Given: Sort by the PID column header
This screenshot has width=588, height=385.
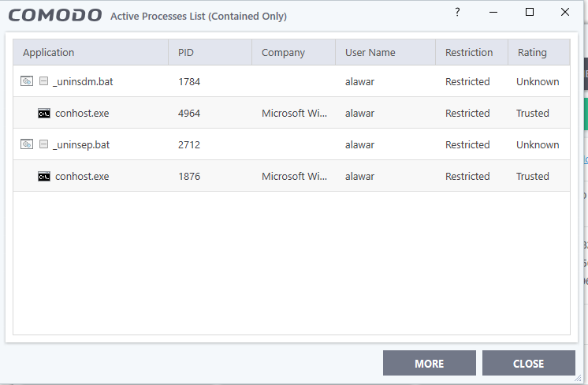Looking at the screenshot, I should pyautogui.click(x=186, y=53).
